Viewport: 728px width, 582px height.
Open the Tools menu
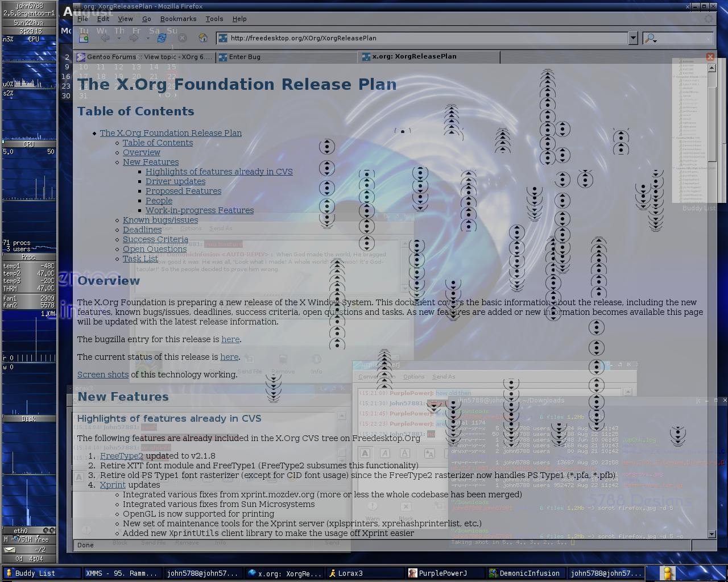point(214,19)
